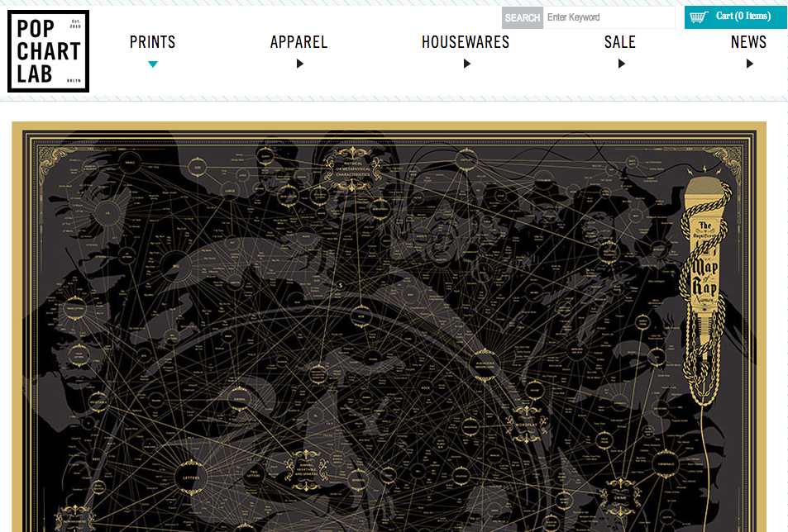Screen dimensions: 788x532
Task: Focus the Enter Keyword search field
Action: pyautogui.click(x=609, y=17)
